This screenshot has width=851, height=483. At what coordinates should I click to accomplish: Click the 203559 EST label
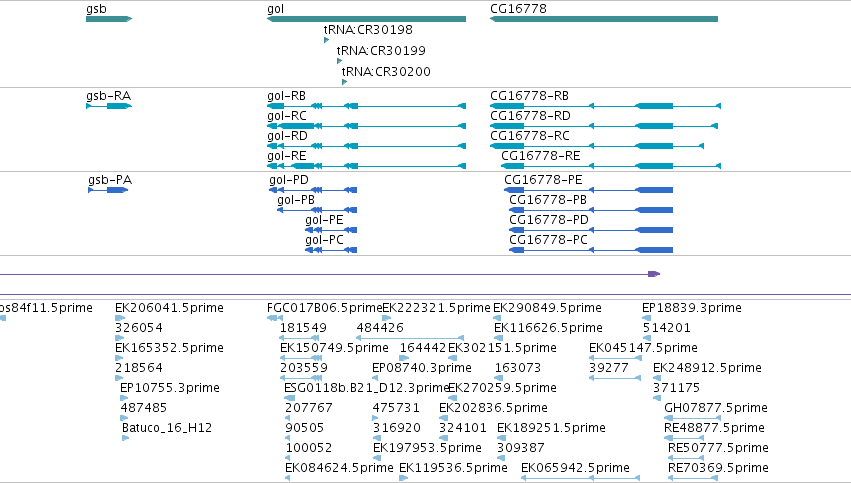[x=304, y=368]
